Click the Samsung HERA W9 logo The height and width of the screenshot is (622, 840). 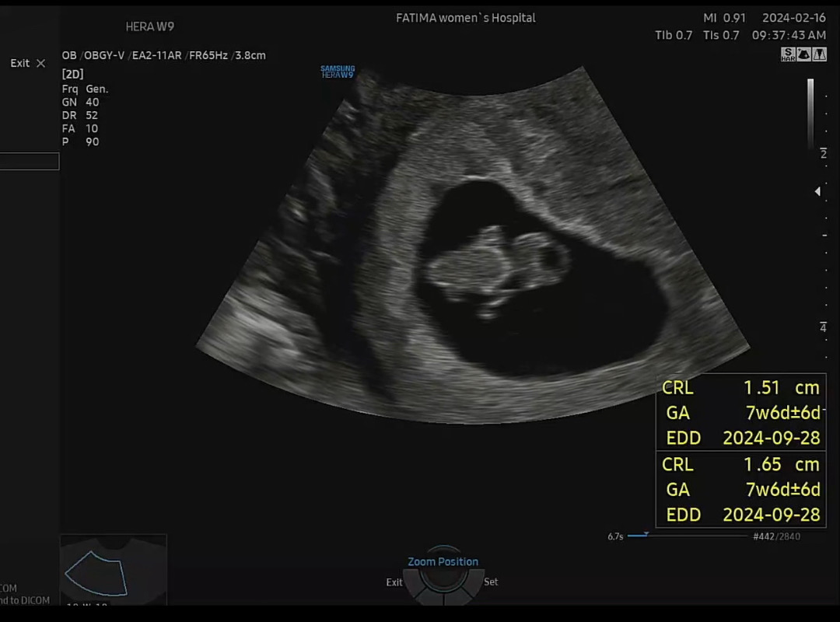click(338, 72)
